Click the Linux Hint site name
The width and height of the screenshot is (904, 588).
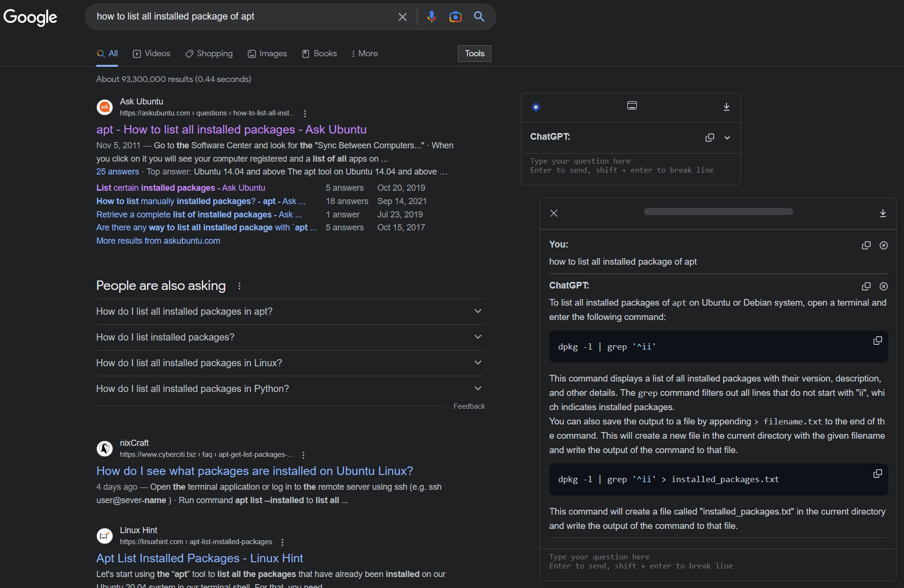pyautogui.click(x=138, y=530)
